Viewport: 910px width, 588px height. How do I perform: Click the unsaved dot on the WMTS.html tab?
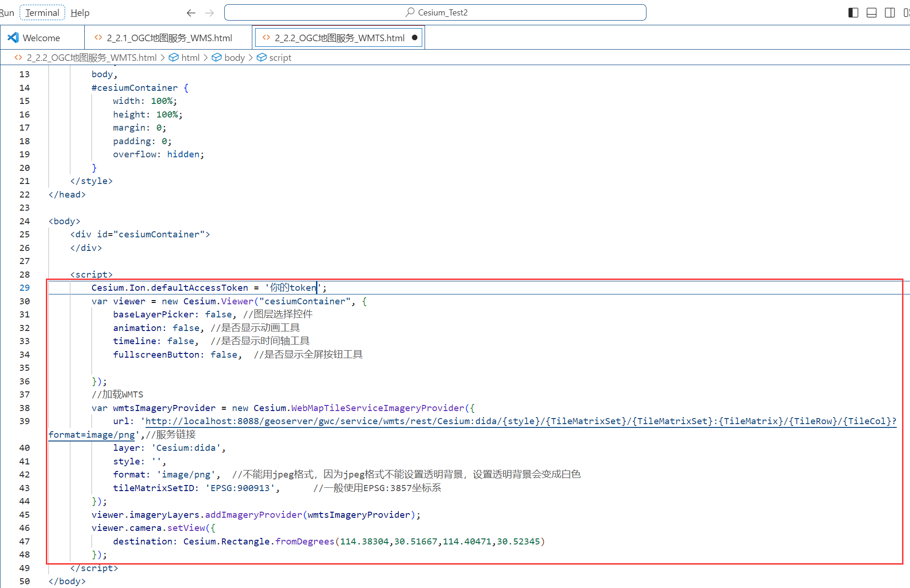414,37
